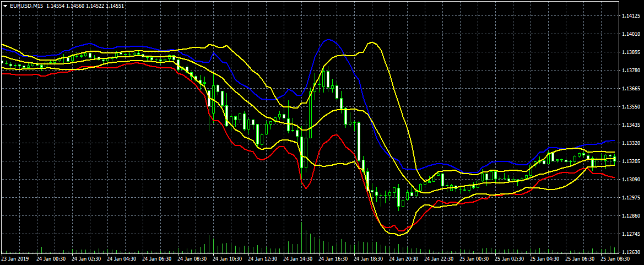Click the 24 Jan 12:30 time label
This screenshot has width=644, height=265.
263,259
